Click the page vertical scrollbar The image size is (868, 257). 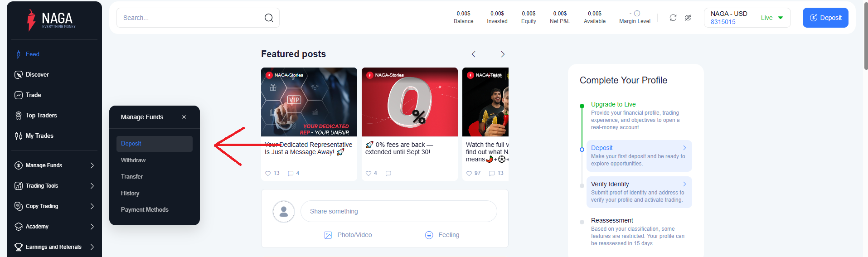pyautogui.click(x=866, y=36)
